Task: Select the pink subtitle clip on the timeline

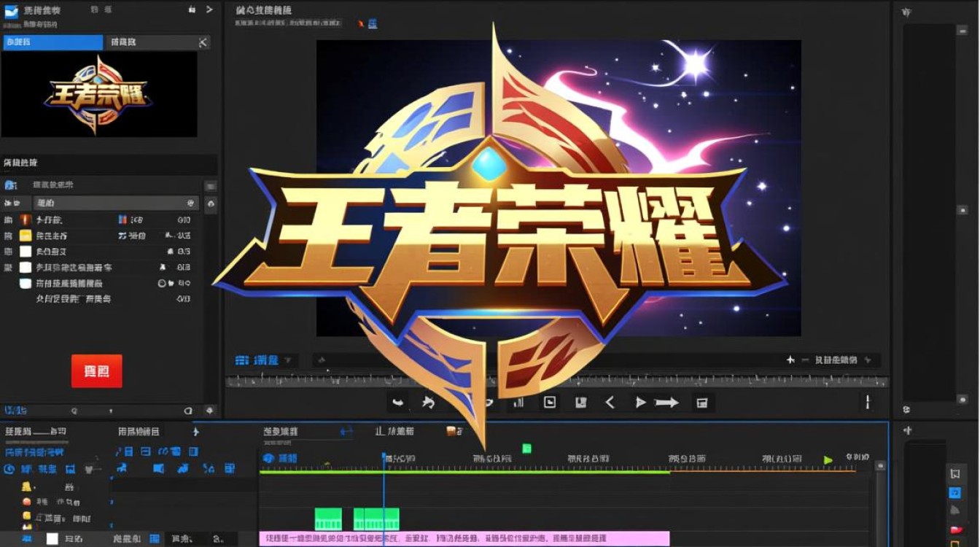Action: tap(464, 538)
